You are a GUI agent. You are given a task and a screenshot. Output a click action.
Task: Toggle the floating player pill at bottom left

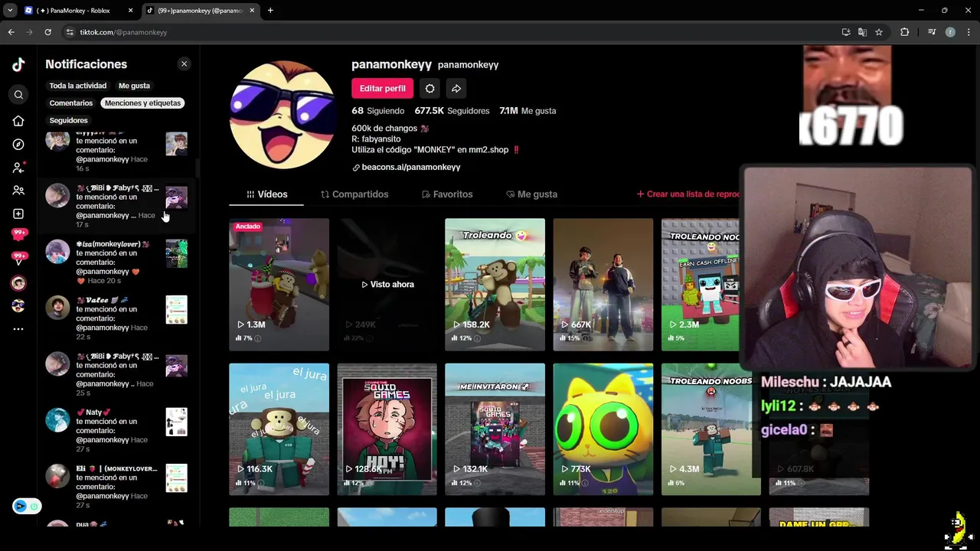click(27, 506)
